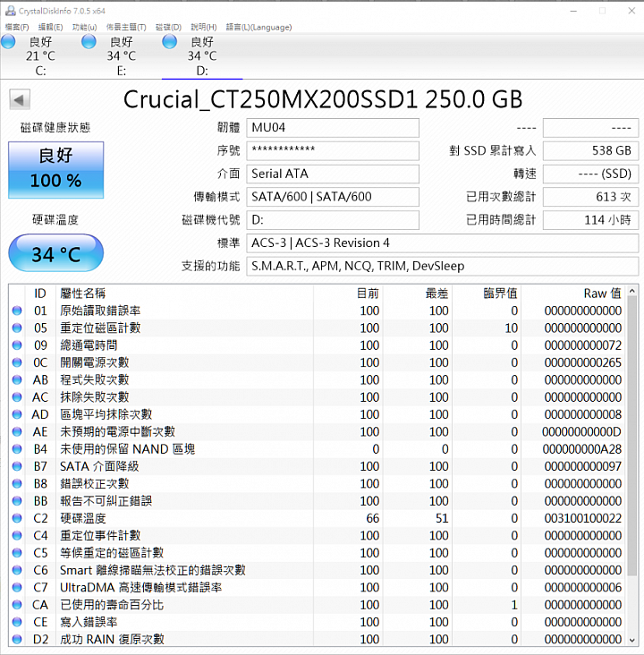Open the 功能(u) function menu
Image resolution: width=644 pixels, height=655 pixels.
[x=84, y=27]
